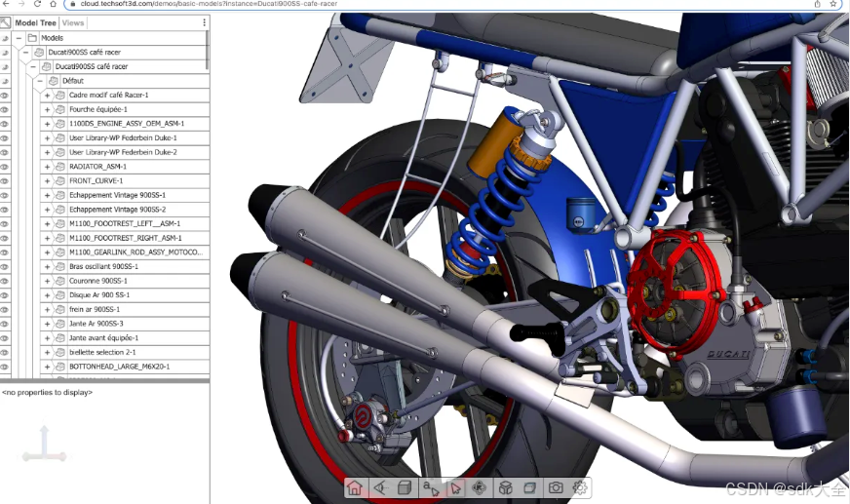The image size is (850, 504).
Task: Toggle visibility of Bras oscillant 900SS-1
Action: [x=5, y=267]
